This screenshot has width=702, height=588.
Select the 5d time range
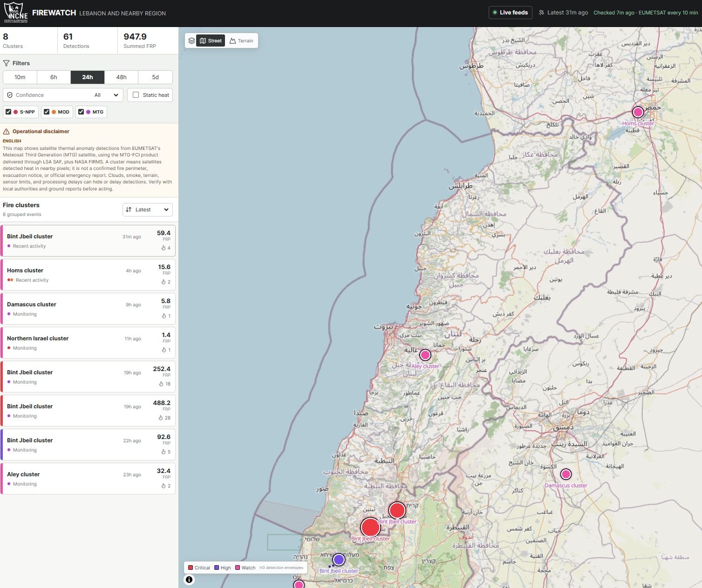(x=156, y=77)
